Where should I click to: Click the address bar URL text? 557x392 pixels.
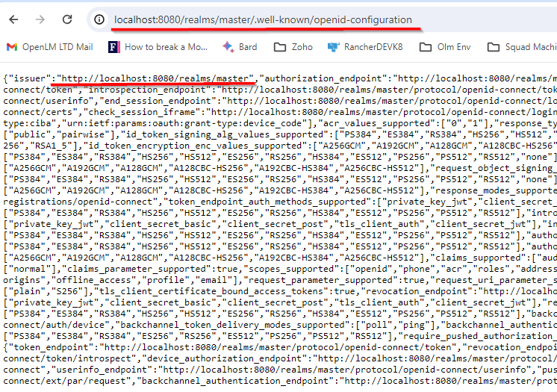tap(263, 19)
